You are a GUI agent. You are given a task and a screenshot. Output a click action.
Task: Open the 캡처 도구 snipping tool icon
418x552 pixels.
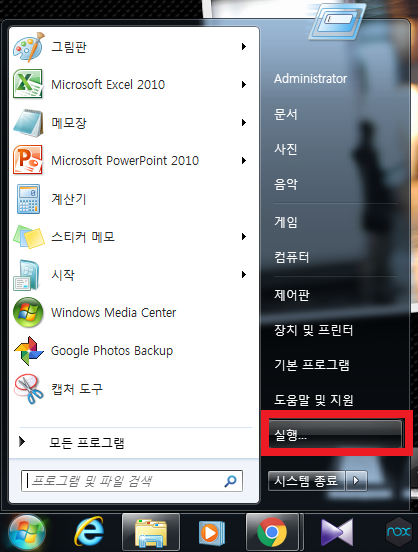pyautogui.click(x=29, y=389)
